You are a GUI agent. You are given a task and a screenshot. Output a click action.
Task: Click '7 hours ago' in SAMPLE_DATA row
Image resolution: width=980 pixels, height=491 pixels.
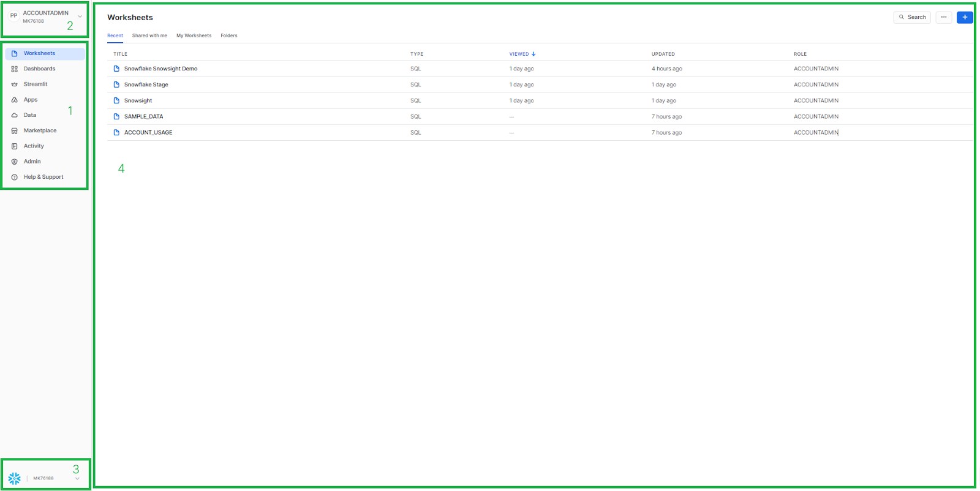click(x=666, y=116)
